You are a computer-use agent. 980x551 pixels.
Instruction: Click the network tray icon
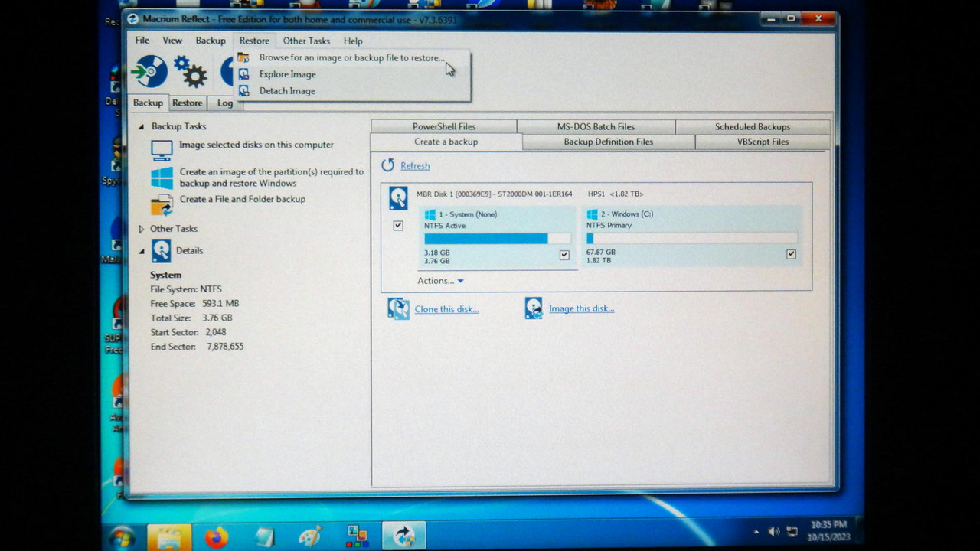pyautogui.click(x=792, y=531)
